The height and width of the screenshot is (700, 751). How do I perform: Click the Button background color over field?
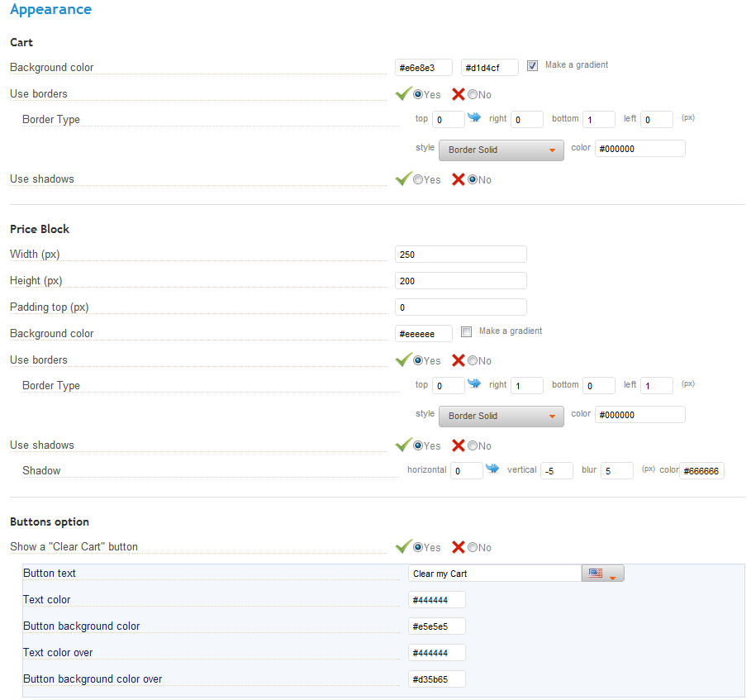[437, 679]
